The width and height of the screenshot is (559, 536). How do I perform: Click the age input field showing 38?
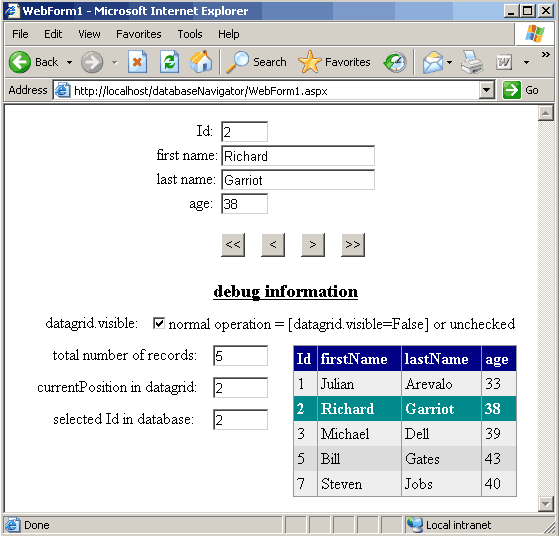coord(245,204)
